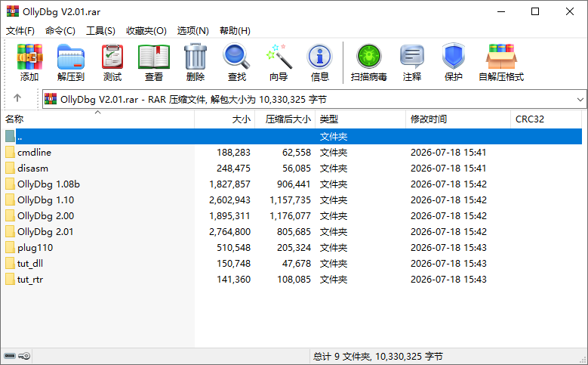
Task: Go up one level with arrow button
Action: 17,98
